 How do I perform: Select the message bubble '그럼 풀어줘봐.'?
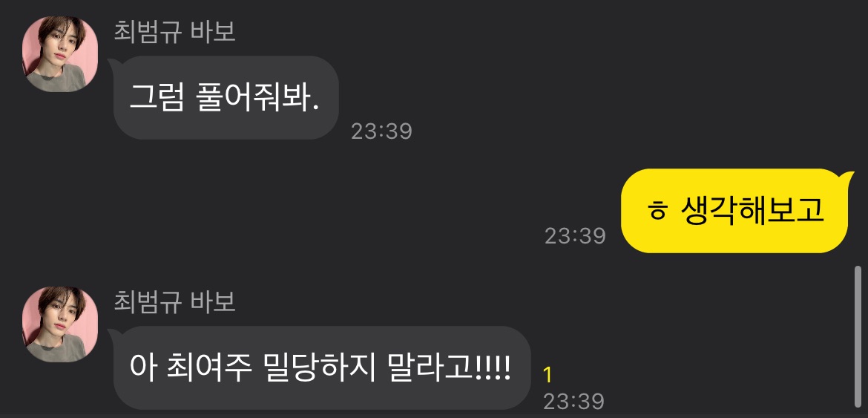point(226,97)
